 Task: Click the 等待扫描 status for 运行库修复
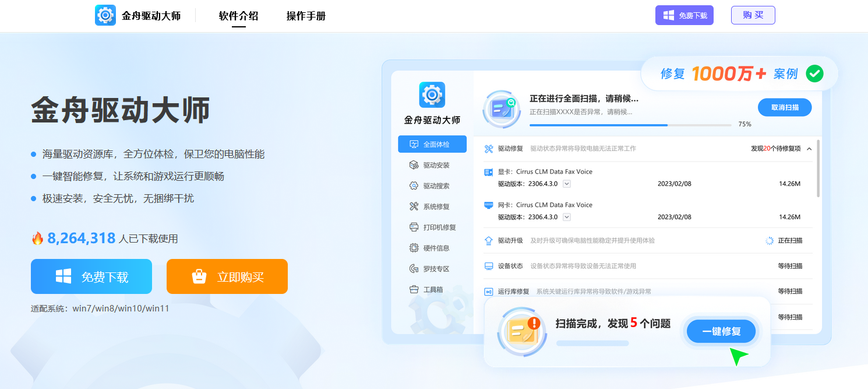[790, 291]
